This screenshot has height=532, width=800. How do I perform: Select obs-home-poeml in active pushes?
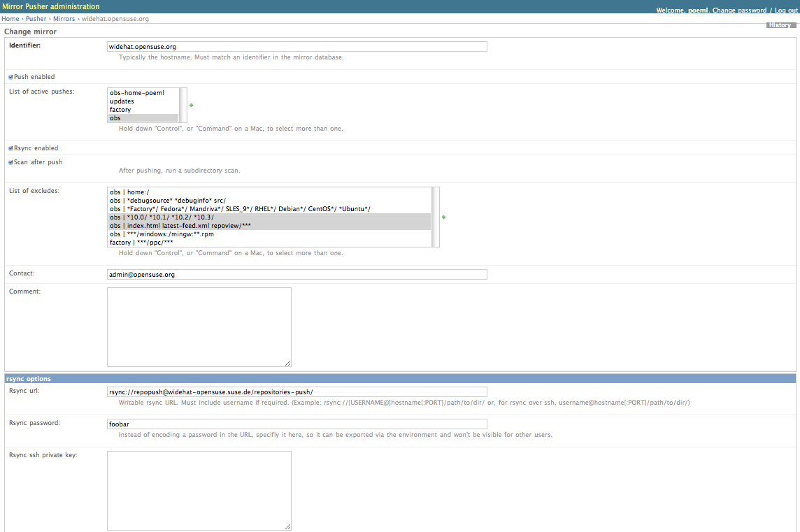[x=143, y=93]
